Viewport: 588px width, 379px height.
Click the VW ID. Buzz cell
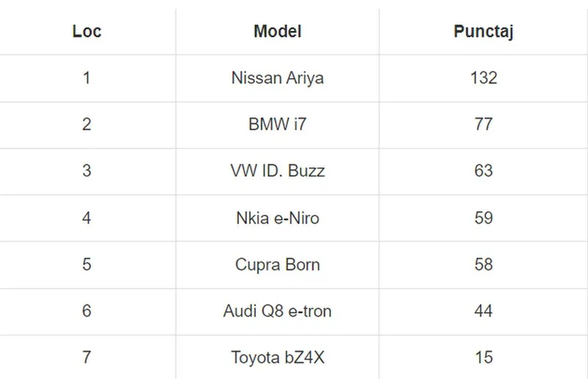(277, 171)
